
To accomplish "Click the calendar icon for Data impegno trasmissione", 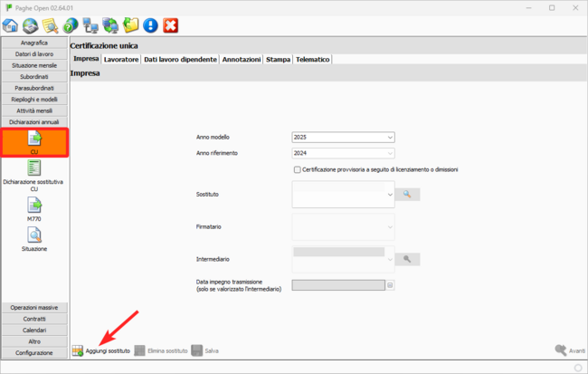I will click(x=391, y=284).
